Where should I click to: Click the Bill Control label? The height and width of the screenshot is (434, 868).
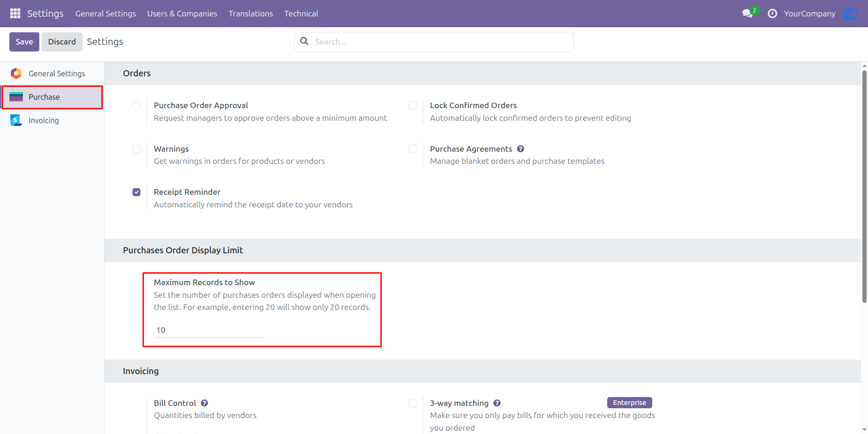point(175,403)
